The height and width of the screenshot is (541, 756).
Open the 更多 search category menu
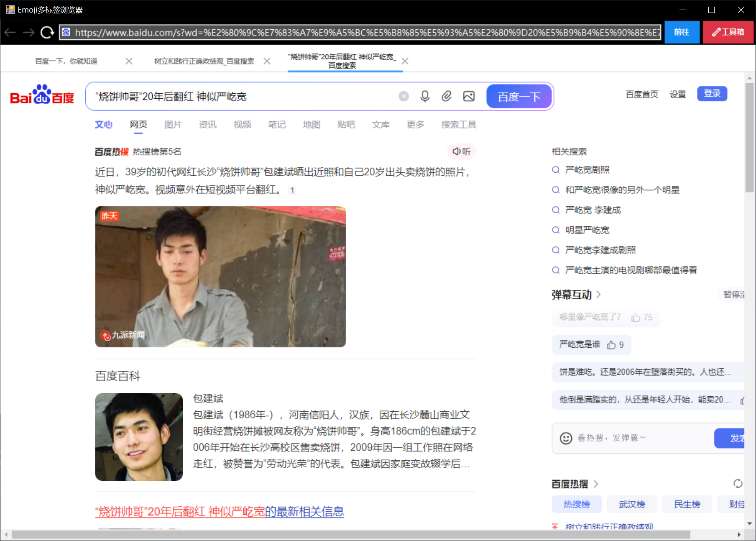click(415, 124)
